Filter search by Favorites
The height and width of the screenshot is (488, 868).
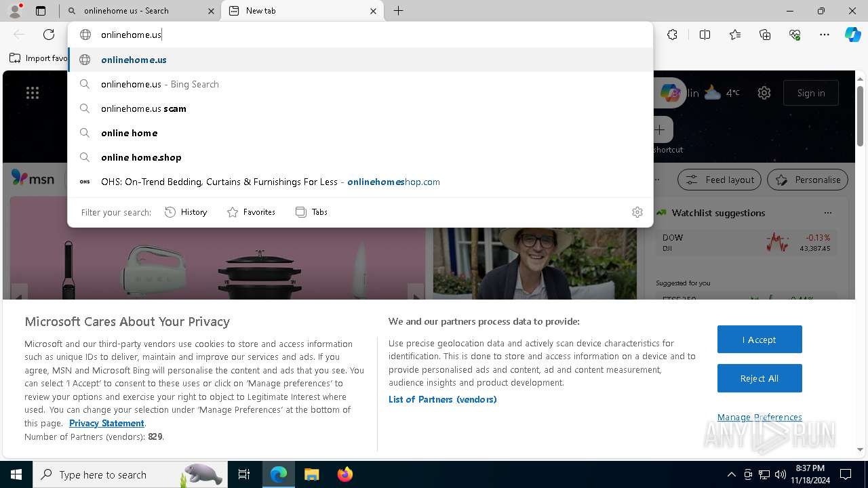251,212
